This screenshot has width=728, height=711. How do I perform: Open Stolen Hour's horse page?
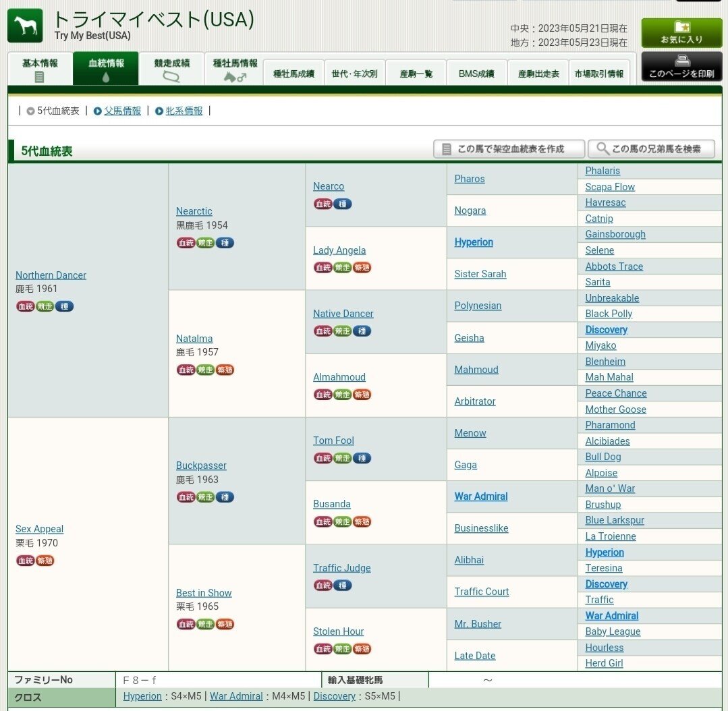click(x=339, y=631)
